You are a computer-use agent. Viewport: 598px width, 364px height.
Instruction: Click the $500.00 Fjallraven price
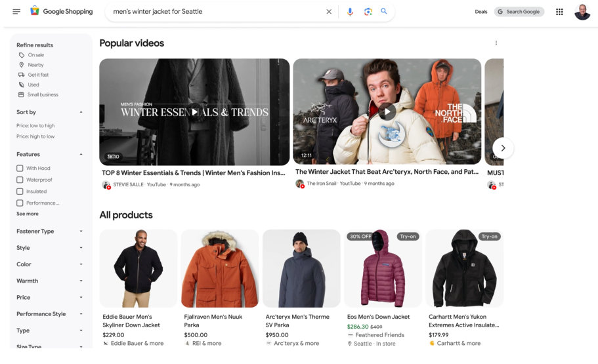pyautogui.click(x=196, y=335)
